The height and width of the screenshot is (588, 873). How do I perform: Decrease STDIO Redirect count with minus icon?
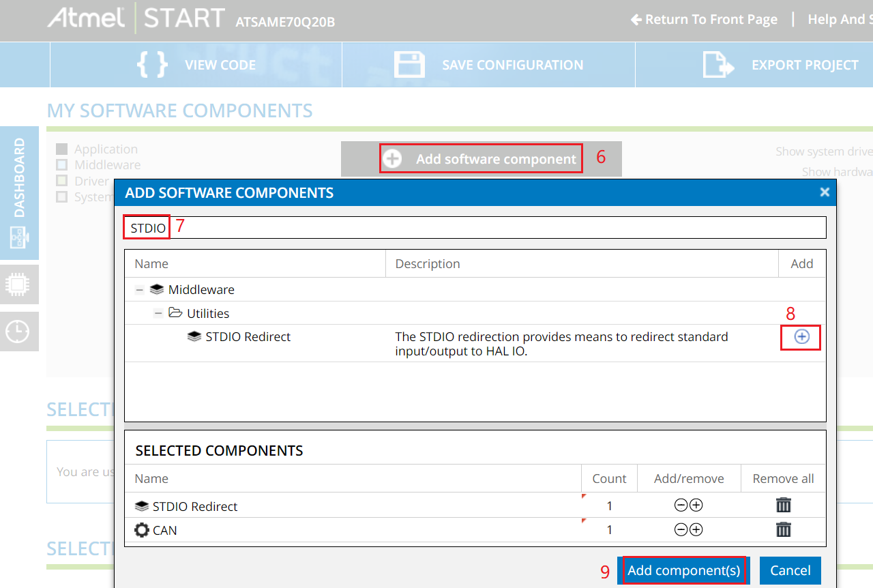680,505
